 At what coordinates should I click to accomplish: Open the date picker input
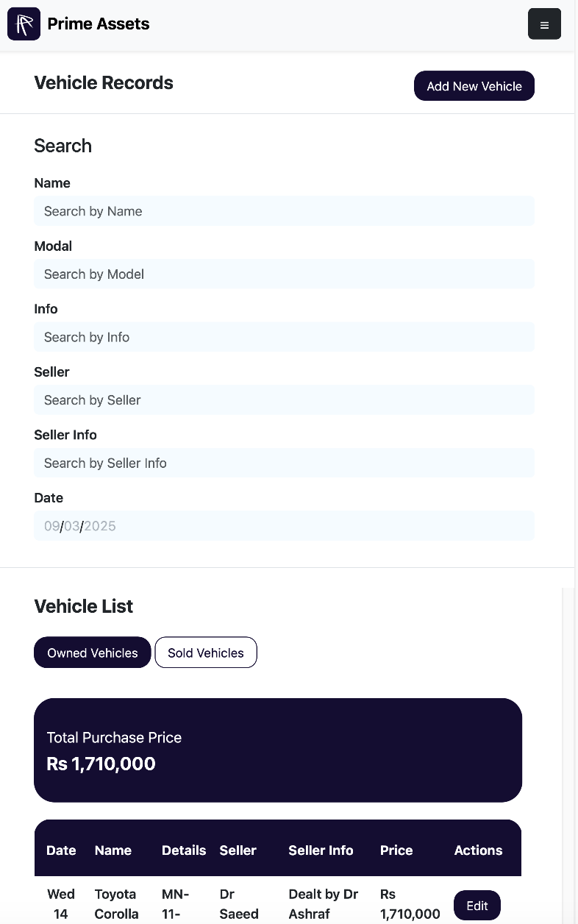click(x=284, y=525)
